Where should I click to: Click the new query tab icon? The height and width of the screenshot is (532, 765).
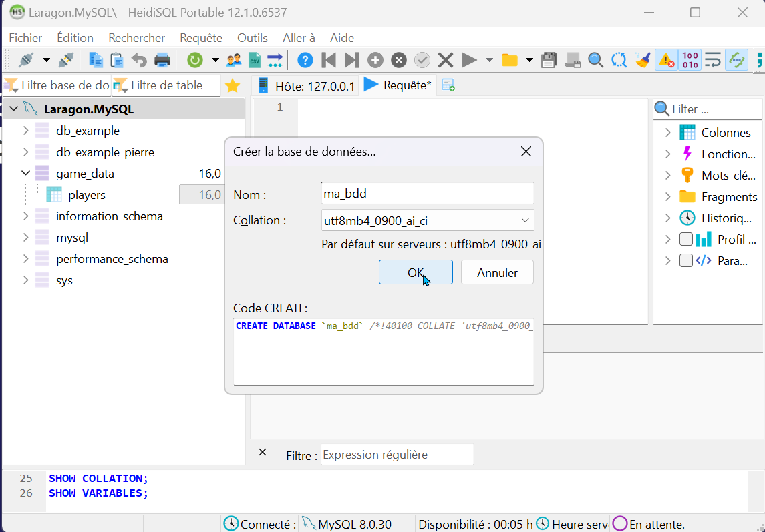click(448, 85)
